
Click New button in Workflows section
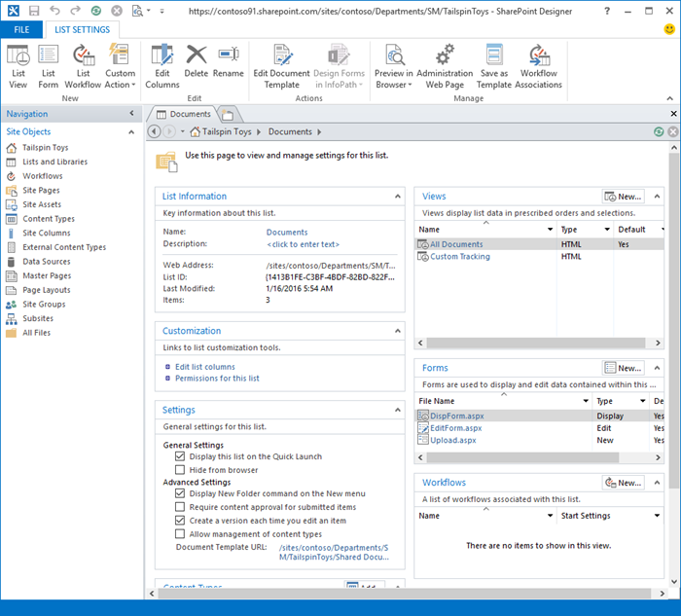point(624,483)
